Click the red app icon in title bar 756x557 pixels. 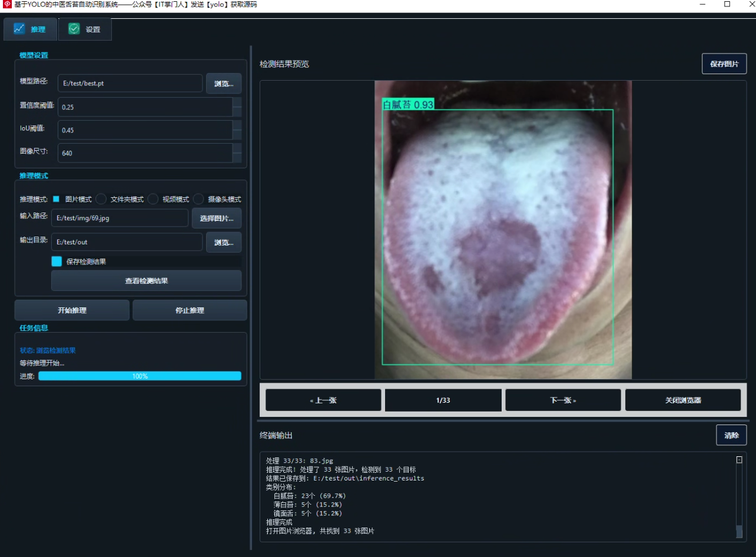point(8,5)
